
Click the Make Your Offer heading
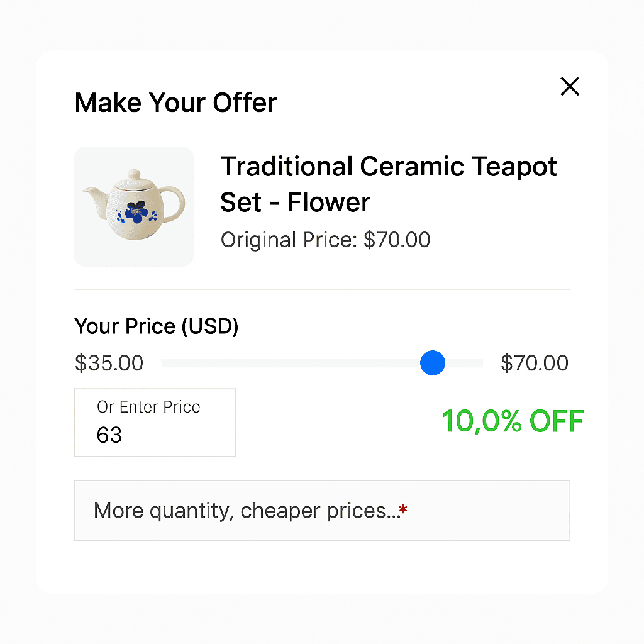[175, 103]
